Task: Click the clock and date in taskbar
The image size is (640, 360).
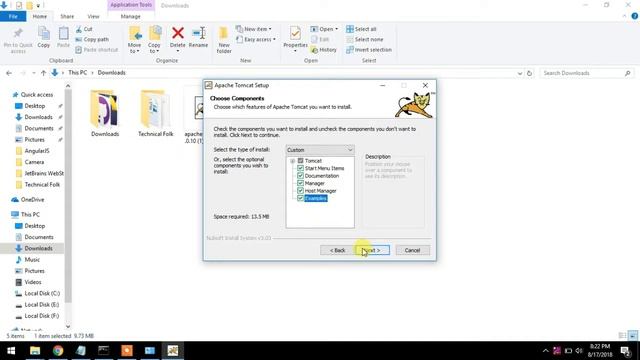Action: pos(600,351)
